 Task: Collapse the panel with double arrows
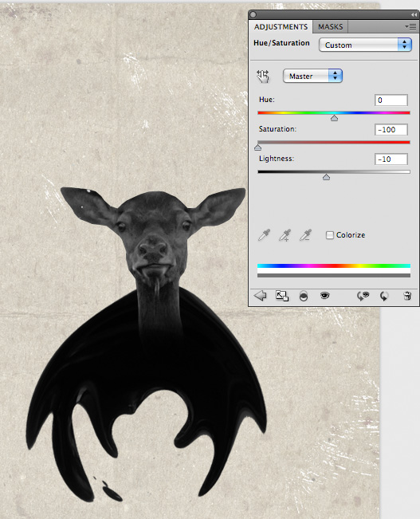(x=414, y=14)
